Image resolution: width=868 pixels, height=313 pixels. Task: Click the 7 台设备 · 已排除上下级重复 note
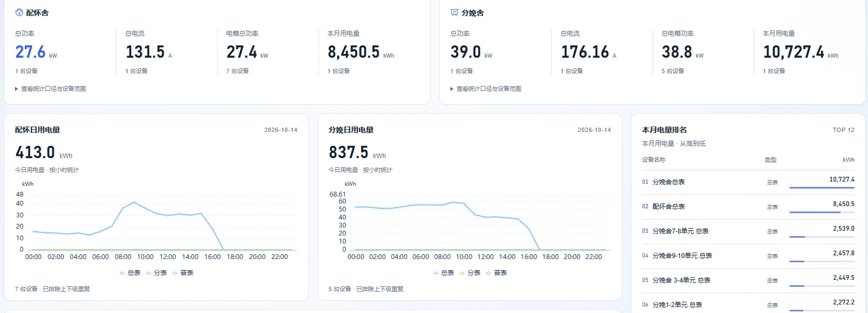coord(52,289)
